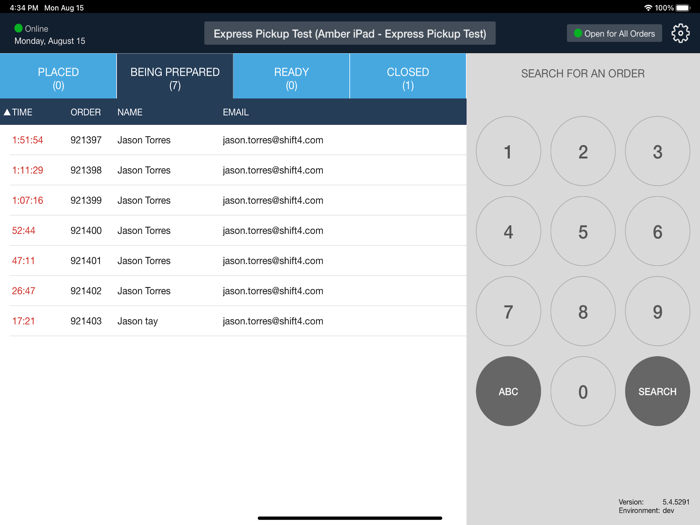Select order number 921402
Image resolution: width=700 pixels, height=525 pixels.
click(x=86, y=291)
